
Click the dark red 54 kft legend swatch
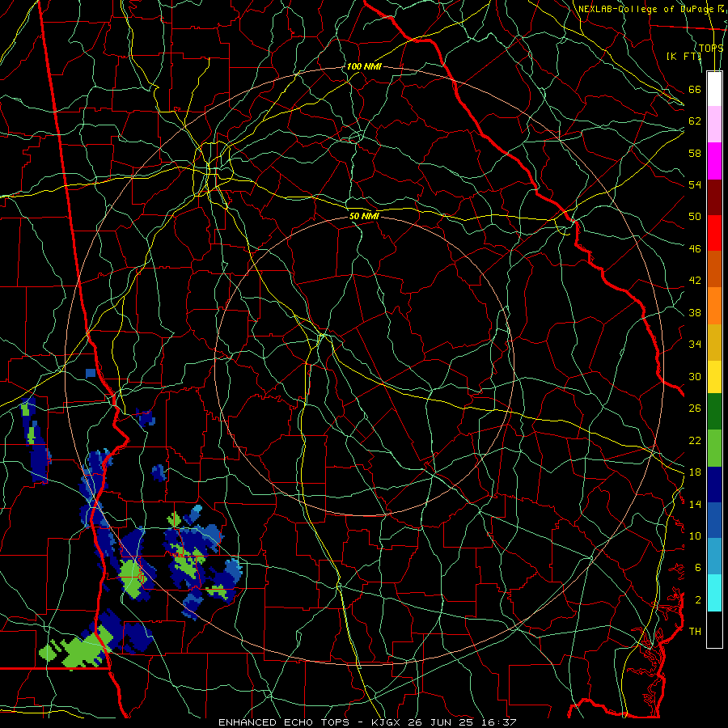(714, 197)
